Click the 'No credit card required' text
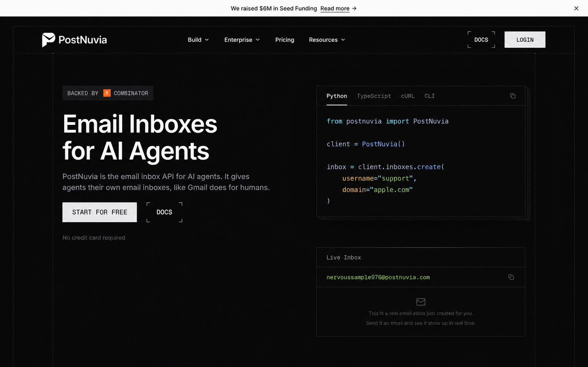Screen dimensions: 588x367 coord(94,238)
